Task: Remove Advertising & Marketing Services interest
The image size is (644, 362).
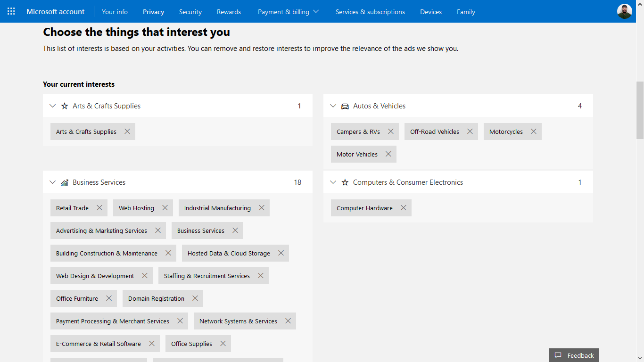Action: pos(158,230)
